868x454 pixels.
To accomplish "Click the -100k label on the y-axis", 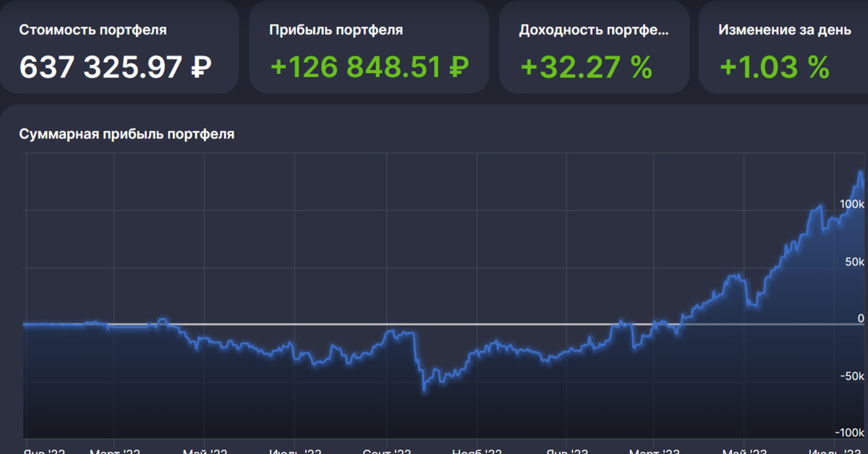I will click(850, 432).
